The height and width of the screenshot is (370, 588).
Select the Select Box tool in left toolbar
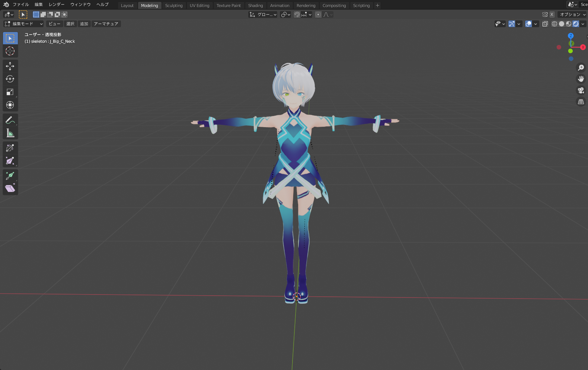point(10,38)
